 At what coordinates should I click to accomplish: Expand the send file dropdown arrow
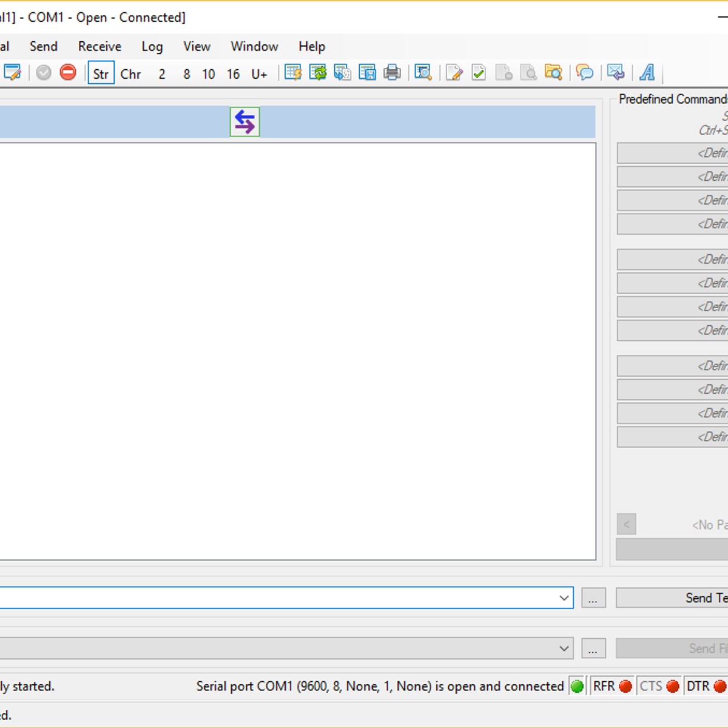click(x=564, y=649)
